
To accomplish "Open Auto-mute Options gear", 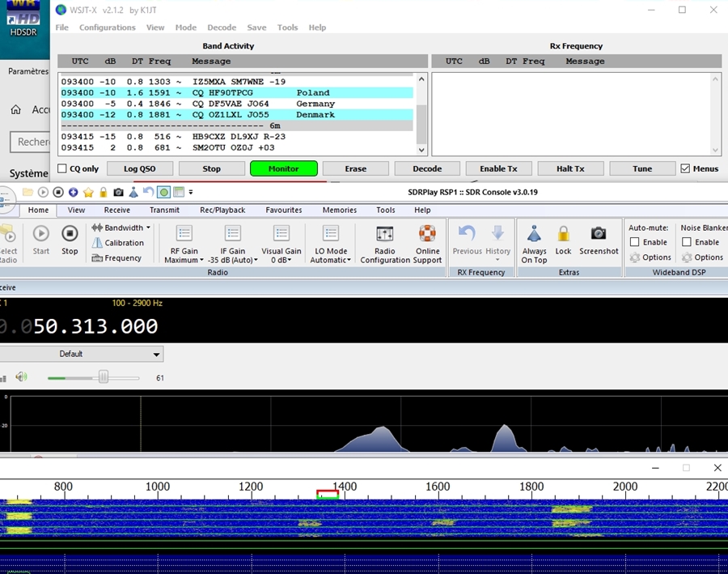I will 650,257.
